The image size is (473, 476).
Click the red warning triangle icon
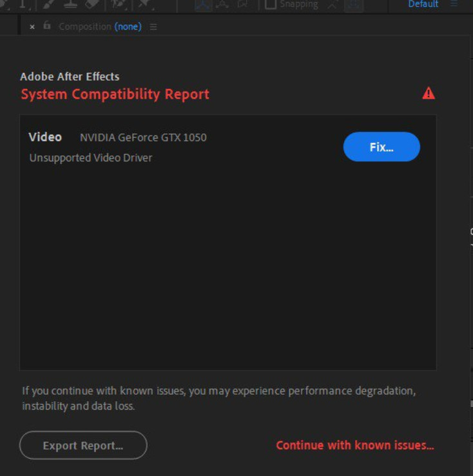click(429, 94)
